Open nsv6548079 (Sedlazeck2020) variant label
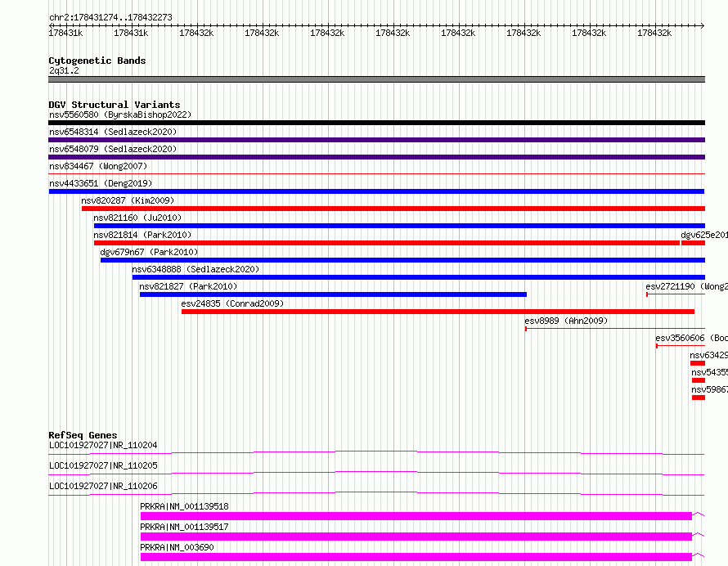This screenshot has height=566, width=728. 113,149
